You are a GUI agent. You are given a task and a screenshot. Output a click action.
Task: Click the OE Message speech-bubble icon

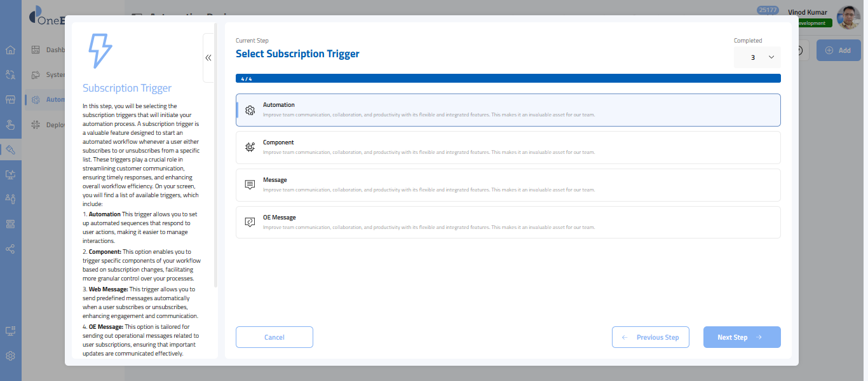coord(250,222)
